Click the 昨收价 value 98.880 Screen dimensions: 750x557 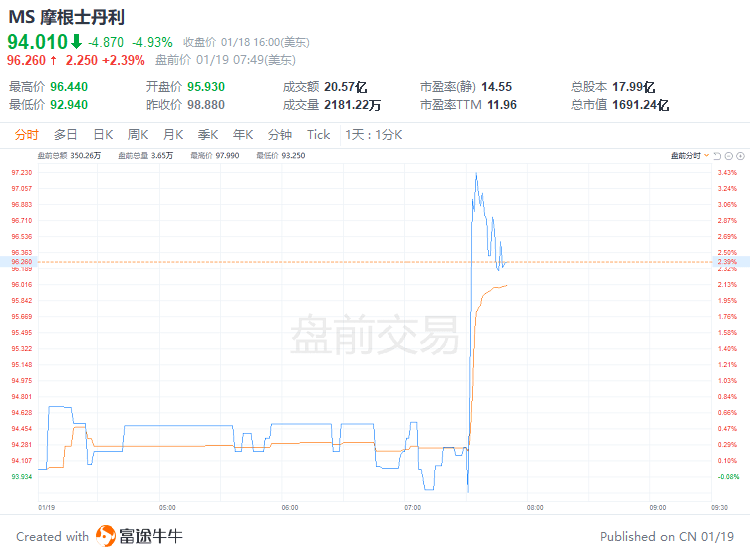pos(206,105)
